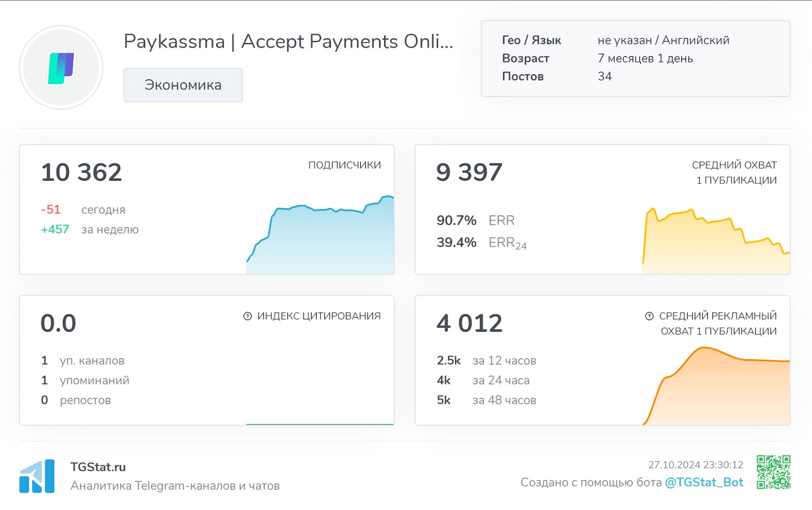
Task: Click the 9 397 average reach number
Action: click(x=469, y=172)
